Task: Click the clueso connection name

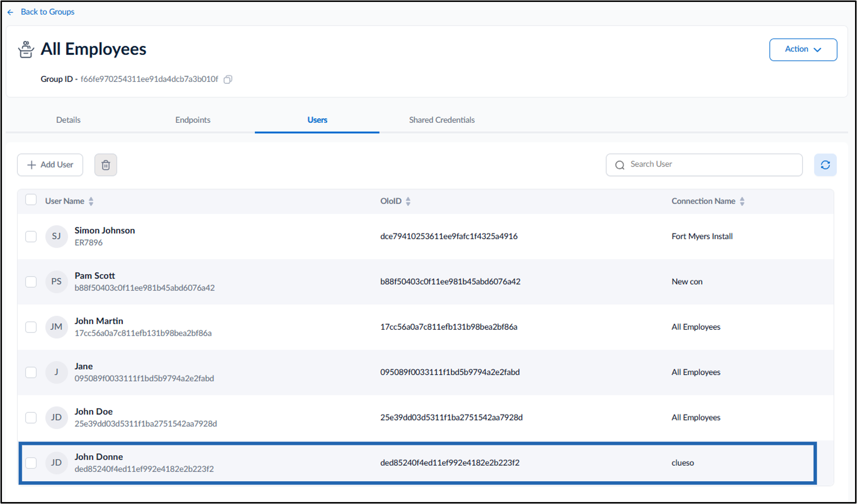Action: 682,463
